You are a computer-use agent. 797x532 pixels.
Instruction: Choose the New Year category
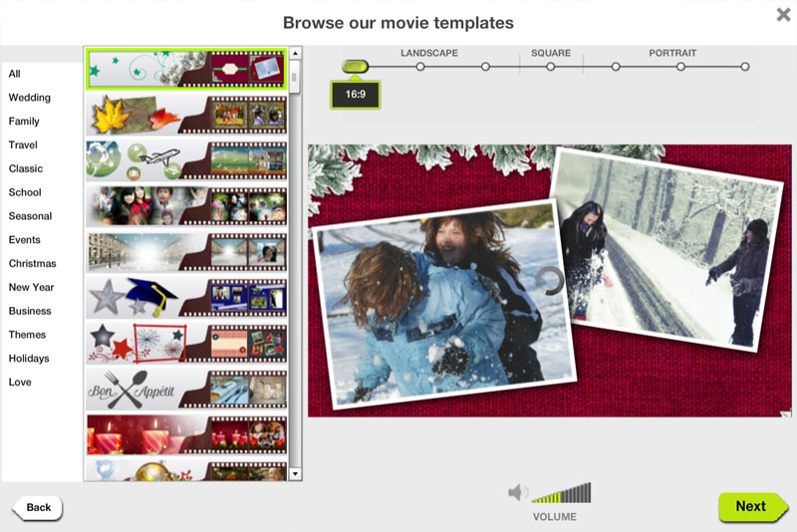(31, 287)
